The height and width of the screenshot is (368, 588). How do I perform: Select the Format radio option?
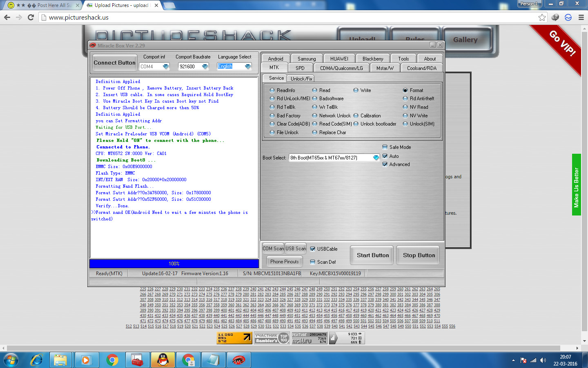click(413, 90)
